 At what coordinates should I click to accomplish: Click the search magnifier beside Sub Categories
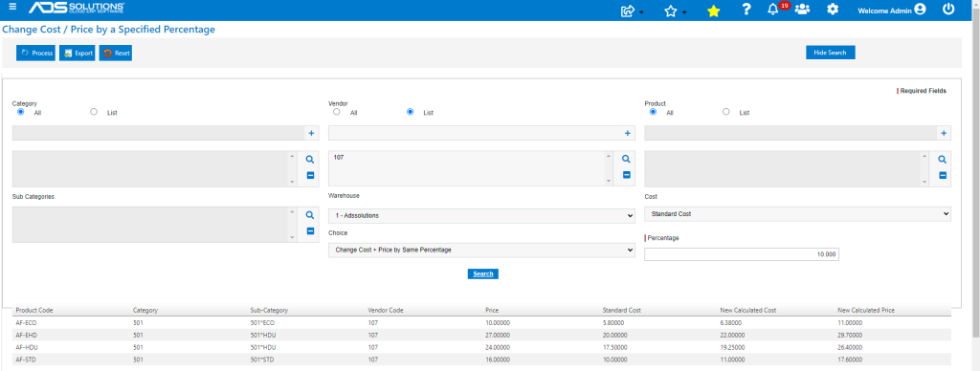[x=310, y=215]
